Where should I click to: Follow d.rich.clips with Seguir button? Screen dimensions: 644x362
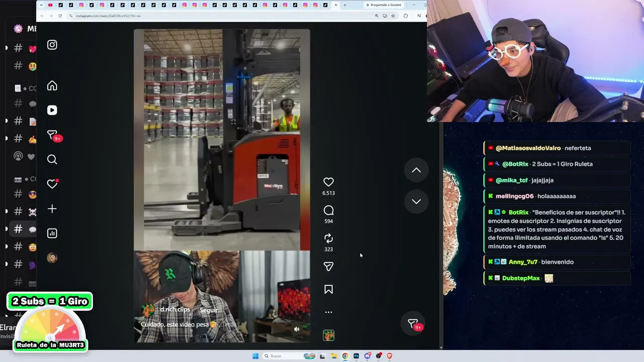click(209, 310)
